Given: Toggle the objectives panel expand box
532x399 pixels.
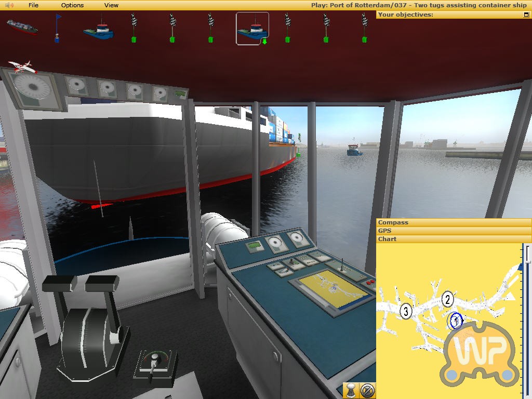Looking at the screenshot, I should click(526, 15).
